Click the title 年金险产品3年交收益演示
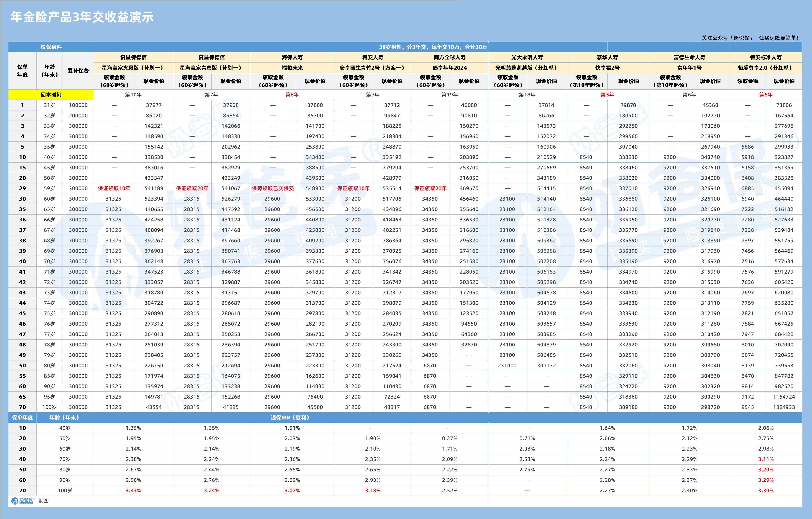This screenshot has height=519, width=812. [x=82, y=17]
